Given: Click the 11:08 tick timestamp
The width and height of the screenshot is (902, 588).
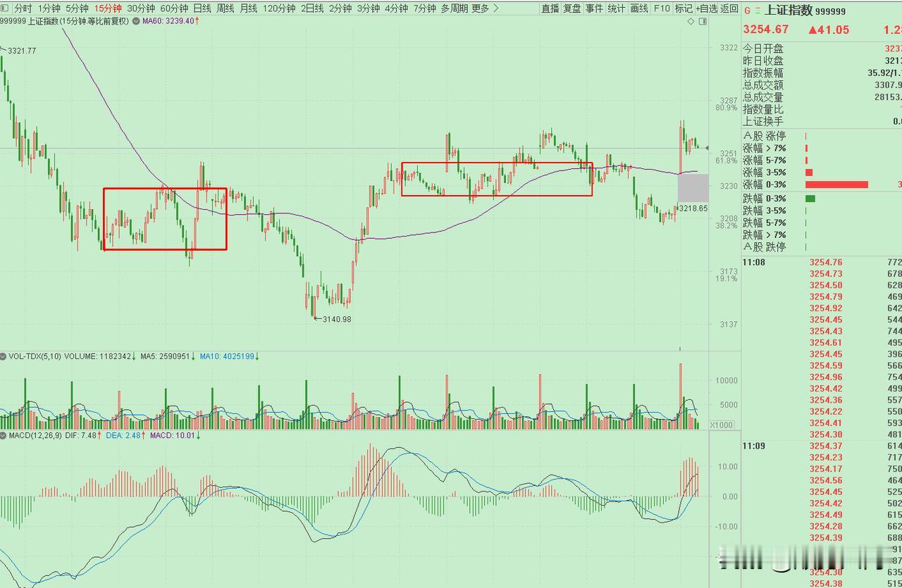Looking at the screenshot, I should point(753,263).
